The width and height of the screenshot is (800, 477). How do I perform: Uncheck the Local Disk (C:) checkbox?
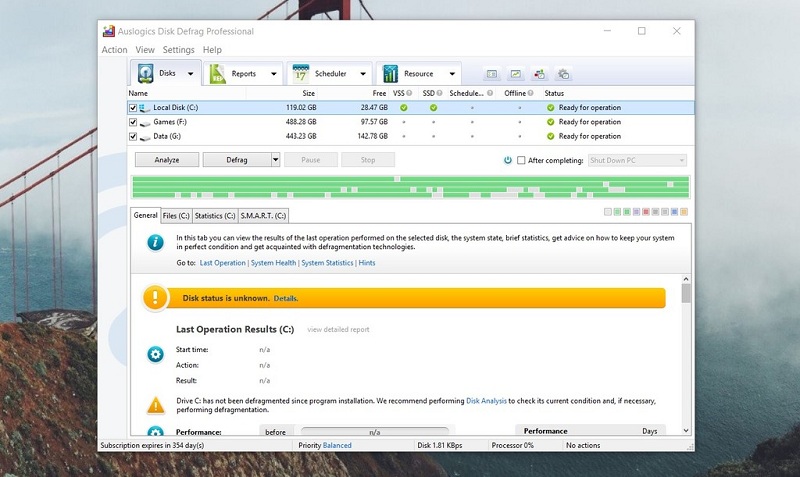(x=133, y=108)
